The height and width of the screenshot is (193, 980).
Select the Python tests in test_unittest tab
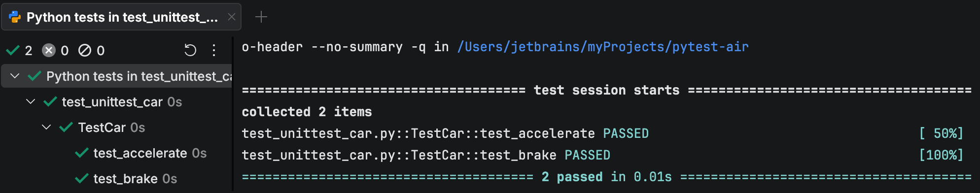coord(122,17)
